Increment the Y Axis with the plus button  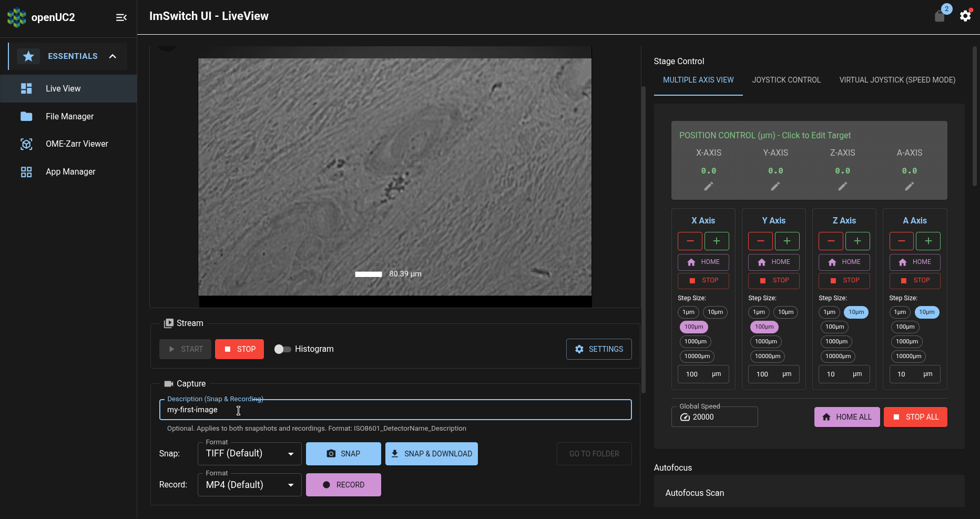(x=787, y=241)
